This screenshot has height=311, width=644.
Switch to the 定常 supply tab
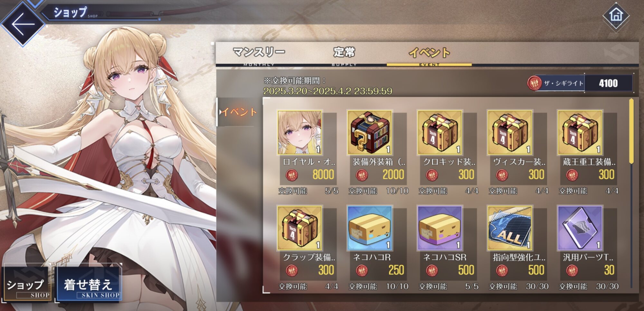click(344, 54)
